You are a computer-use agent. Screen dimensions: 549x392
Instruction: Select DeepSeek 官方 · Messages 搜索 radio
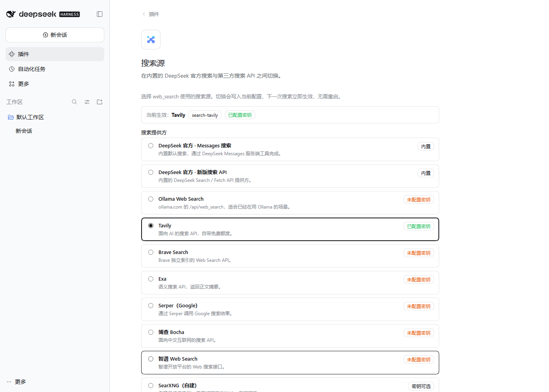pyautogui.click(x=151, y=146)
